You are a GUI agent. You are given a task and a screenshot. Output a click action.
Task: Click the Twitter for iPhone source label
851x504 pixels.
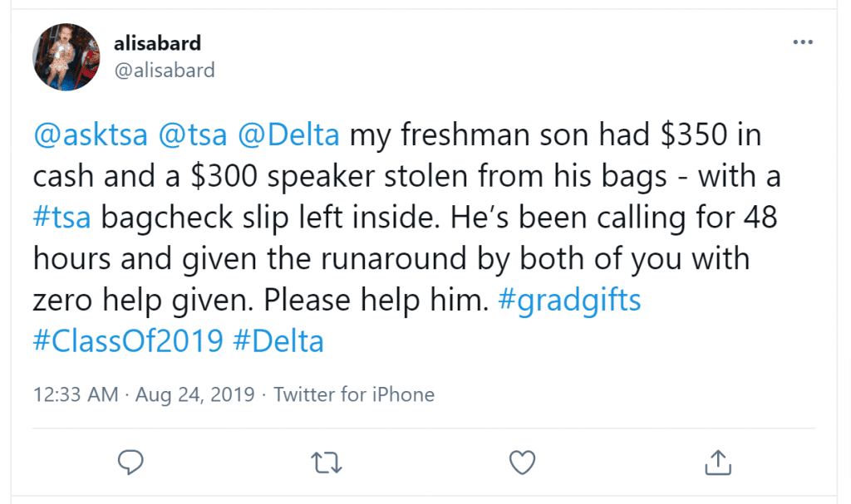coord(354,394)
